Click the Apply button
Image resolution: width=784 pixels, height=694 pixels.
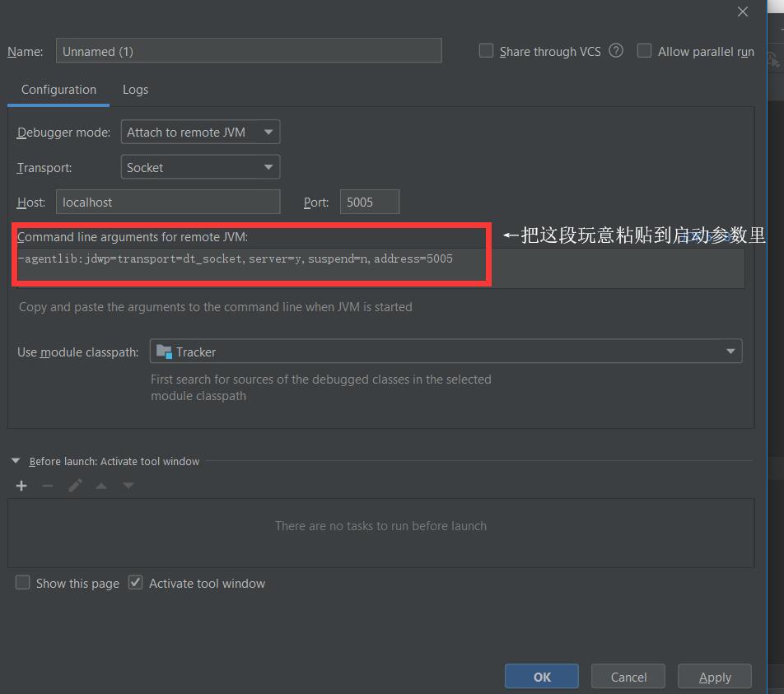coord(715,677)
